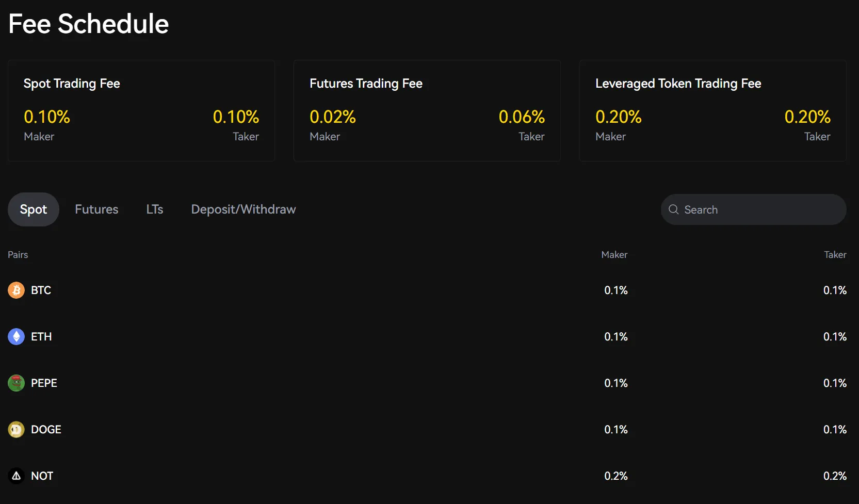Click the Futures card 0.06% taker value
859x504 pixels.
point(522,117)
